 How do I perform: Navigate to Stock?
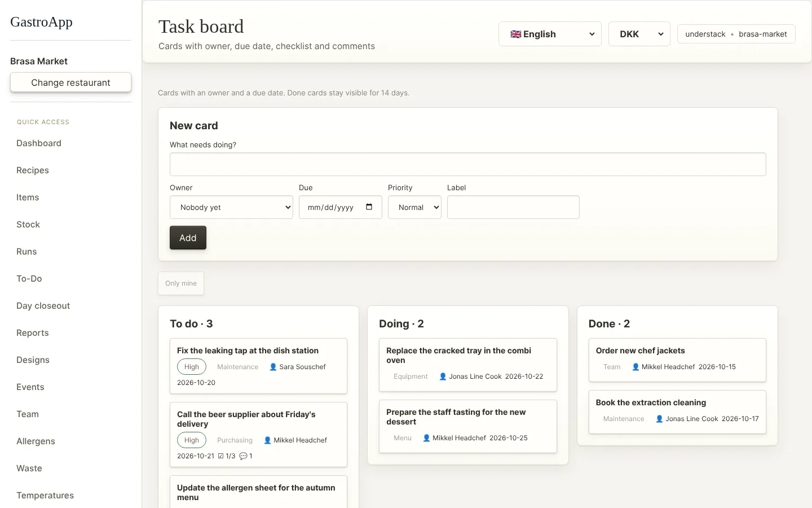(28, 225)
